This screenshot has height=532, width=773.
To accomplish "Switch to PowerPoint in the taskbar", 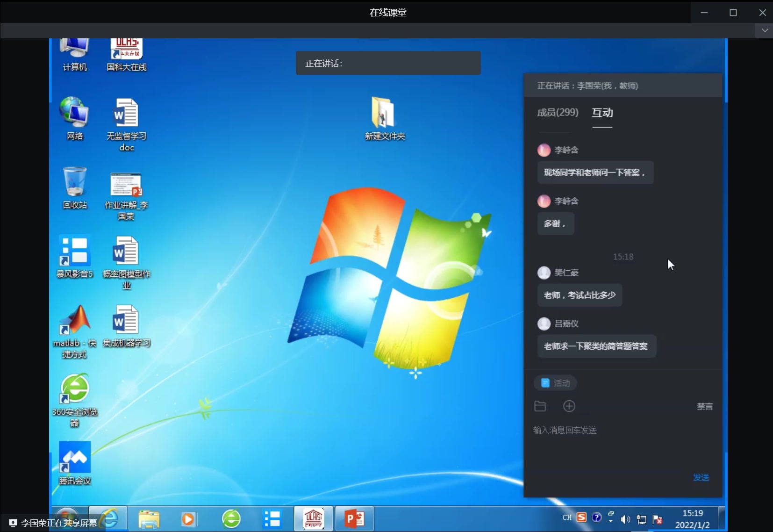I will (x=354, y=518).
